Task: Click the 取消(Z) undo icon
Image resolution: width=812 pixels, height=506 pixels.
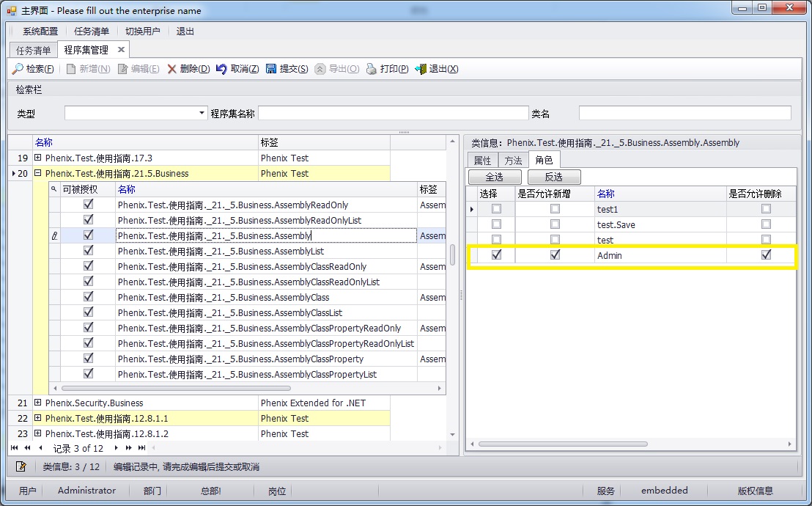Action: (x=221, y=69)
